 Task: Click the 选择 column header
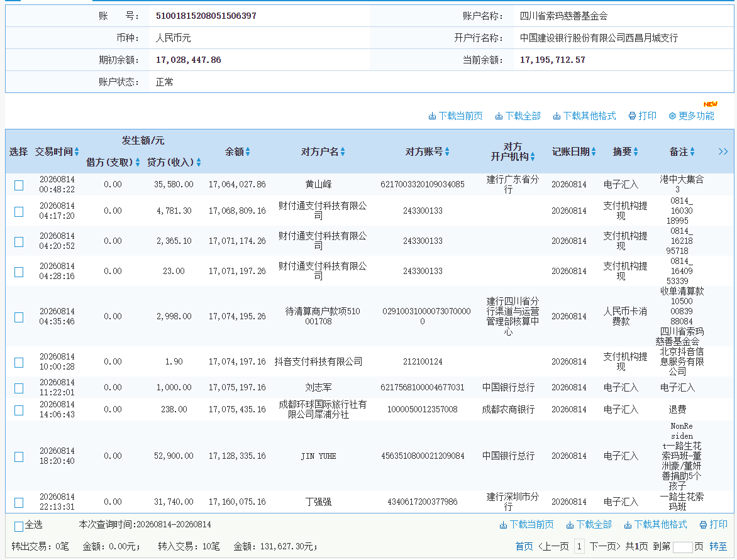coord(18,151)
